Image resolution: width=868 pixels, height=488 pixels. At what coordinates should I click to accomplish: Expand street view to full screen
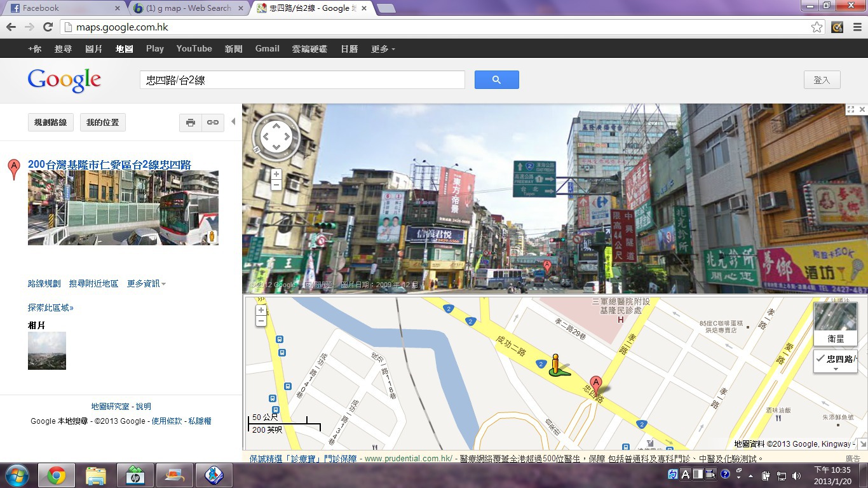(850, 109)
